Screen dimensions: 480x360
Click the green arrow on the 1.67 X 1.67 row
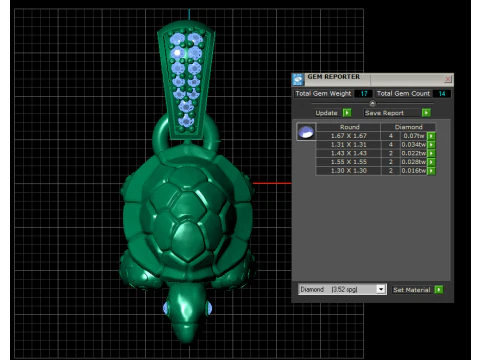pyautogui.click(x=431, y=136)
